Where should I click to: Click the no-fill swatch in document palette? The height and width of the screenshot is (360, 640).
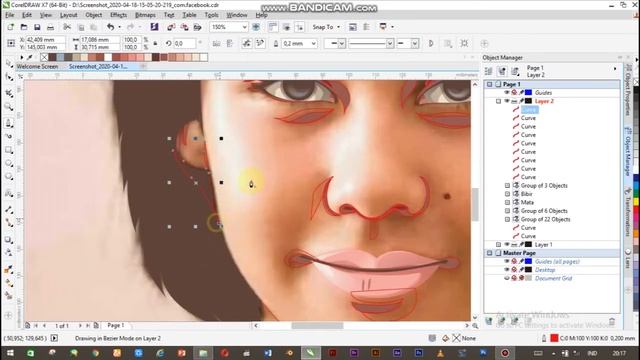44,58
